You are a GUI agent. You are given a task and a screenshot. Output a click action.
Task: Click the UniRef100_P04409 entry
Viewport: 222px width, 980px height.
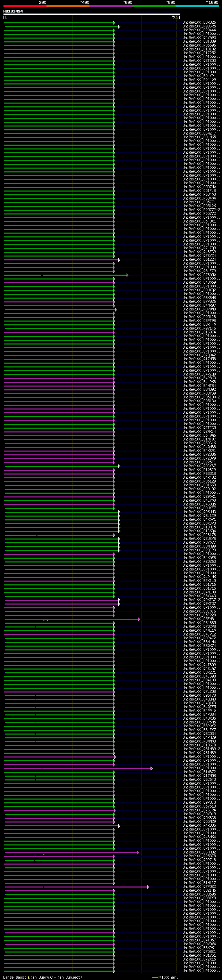click(x=199, y=80)
